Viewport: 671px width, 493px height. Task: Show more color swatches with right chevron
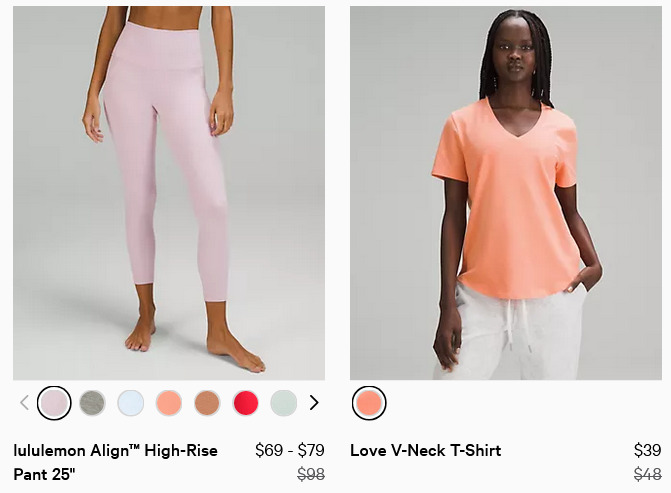point(314,403)
